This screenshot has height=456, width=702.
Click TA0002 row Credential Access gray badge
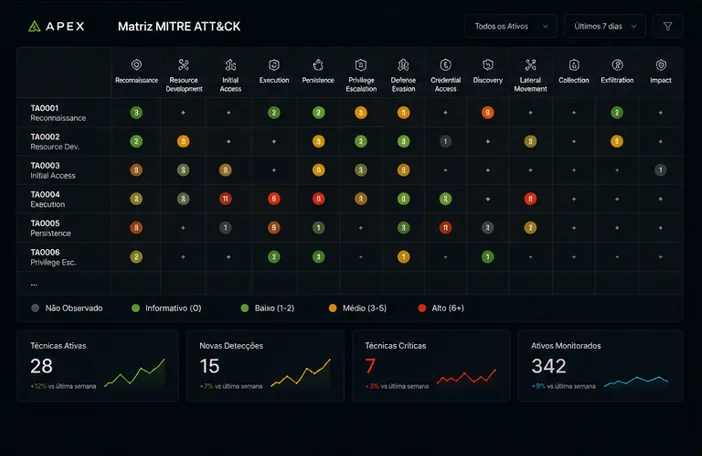click(x=445, y=141)
